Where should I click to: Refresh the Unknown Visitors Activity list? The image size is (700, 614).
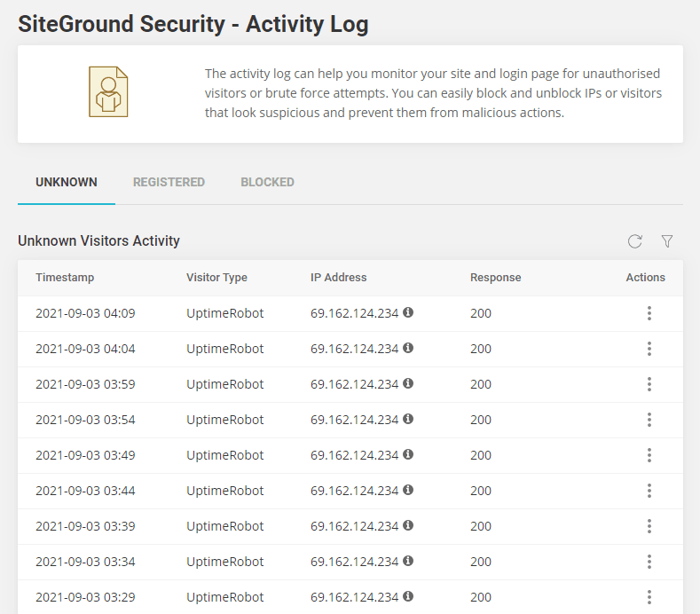(x=635, y=241)
